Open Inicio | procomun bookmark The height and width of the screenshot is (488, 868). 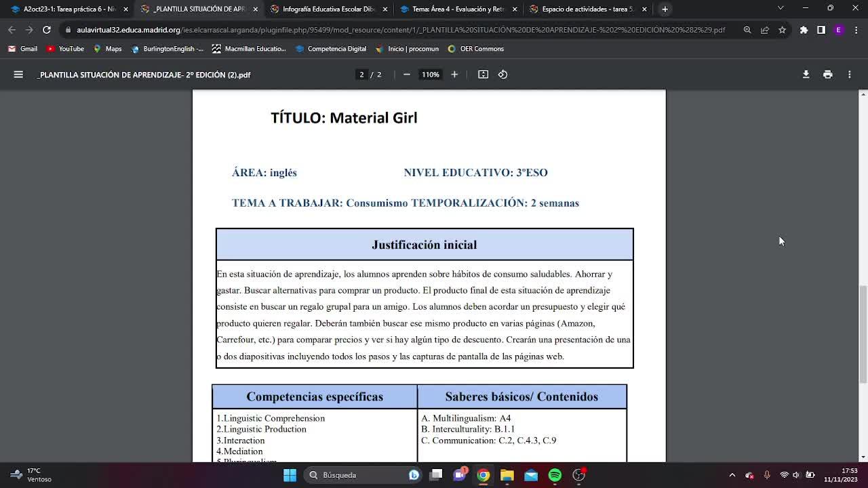click(407, 49)
